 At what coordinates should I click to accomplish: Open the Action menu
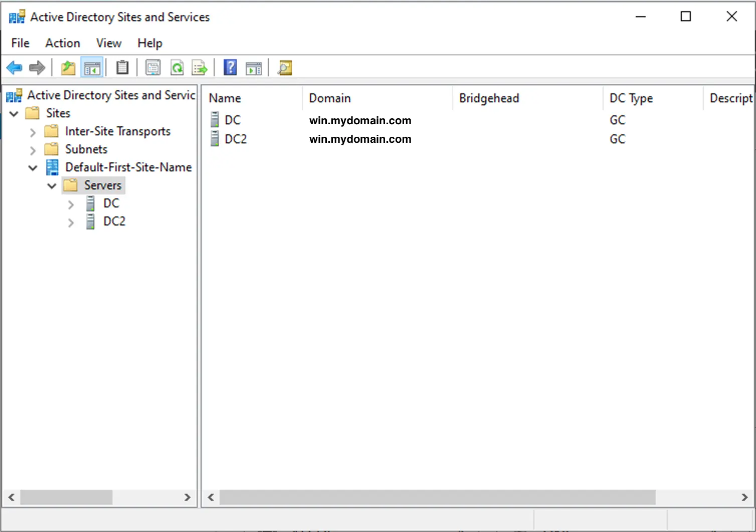tap(63, 43)
